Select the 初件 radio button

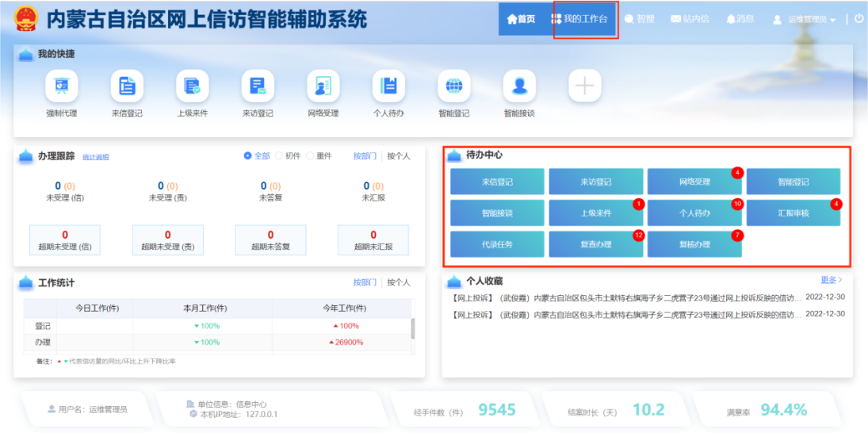click(280, 156)
